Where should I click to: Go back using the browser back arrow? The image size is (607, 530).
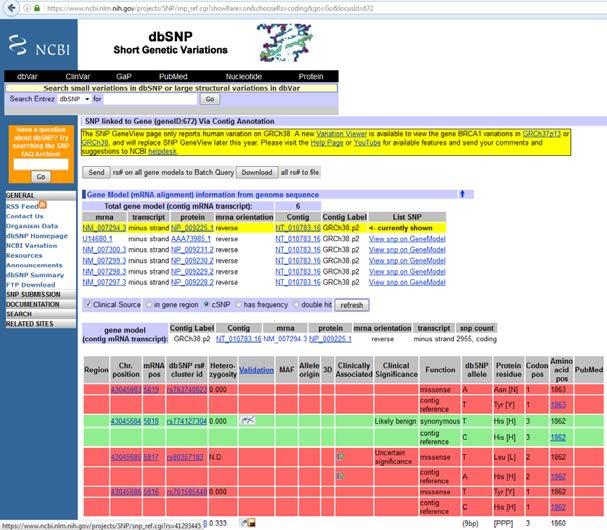(12, 8)
